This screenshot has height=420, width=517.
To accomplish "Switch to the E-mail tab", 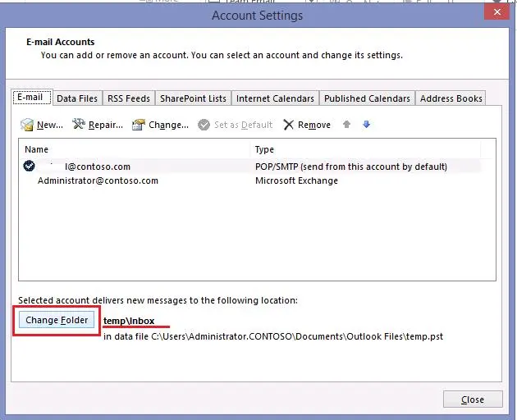I will (32, 98).
